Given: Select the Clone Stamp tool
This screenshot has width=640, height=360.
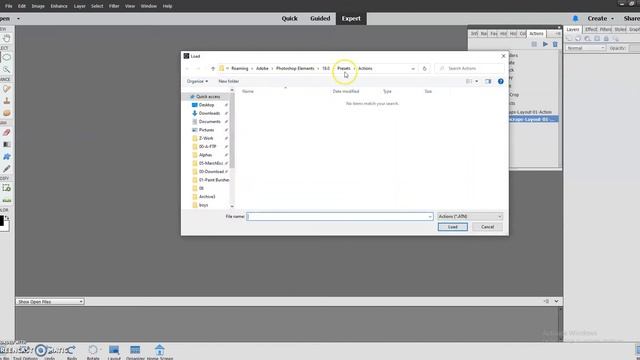Looking at the screenshot, I should (x=7, y=101).
